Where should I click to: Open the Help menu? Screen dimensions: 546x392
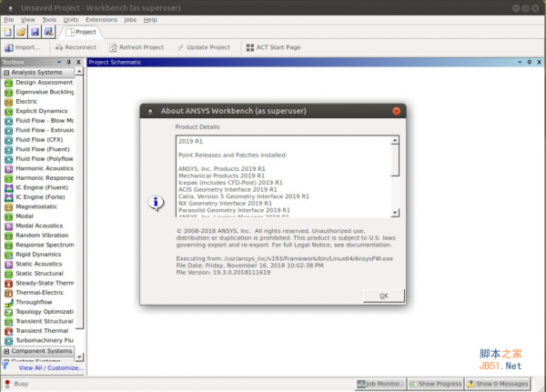(x=150, y=20)
